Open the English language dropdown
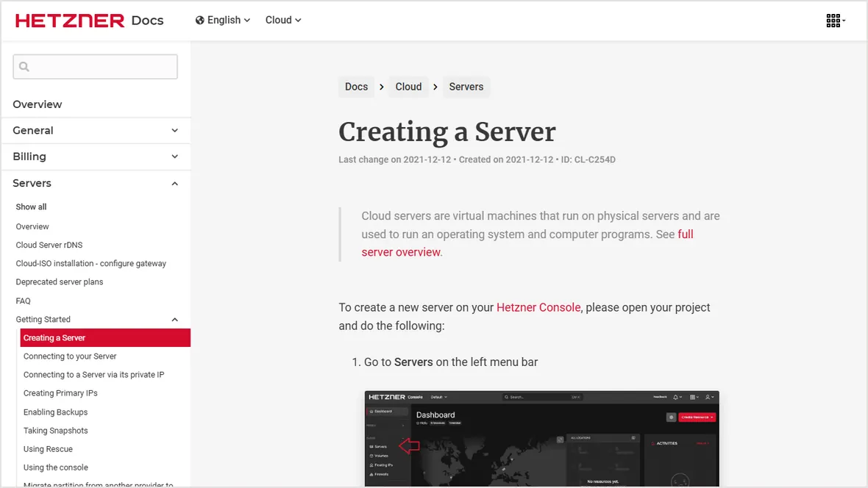868x488 pixels. pyautogui.click(x=223, y=21)
